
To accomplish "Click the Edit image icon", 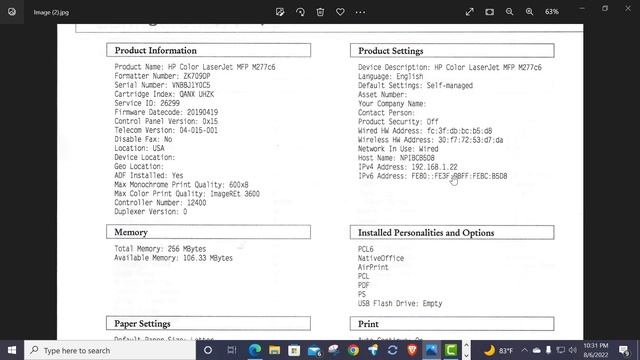I will pos(280,12).
